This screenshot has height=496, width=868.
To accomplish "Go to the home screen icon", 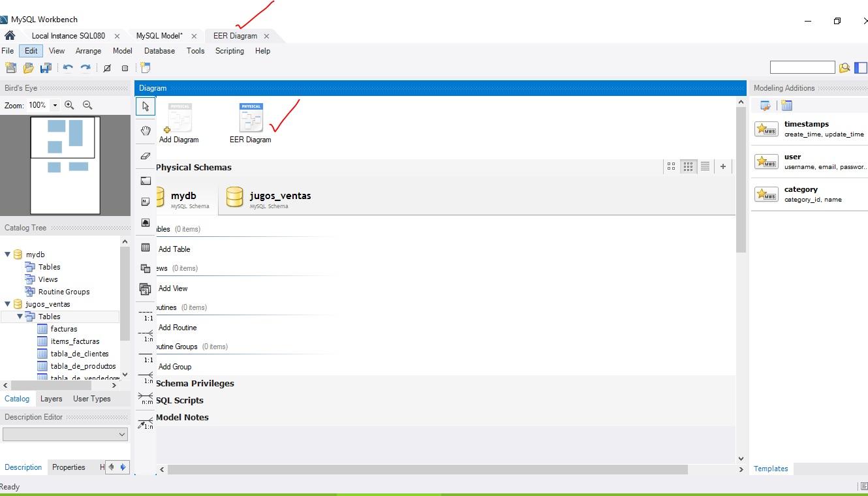I will click(10, 36).
